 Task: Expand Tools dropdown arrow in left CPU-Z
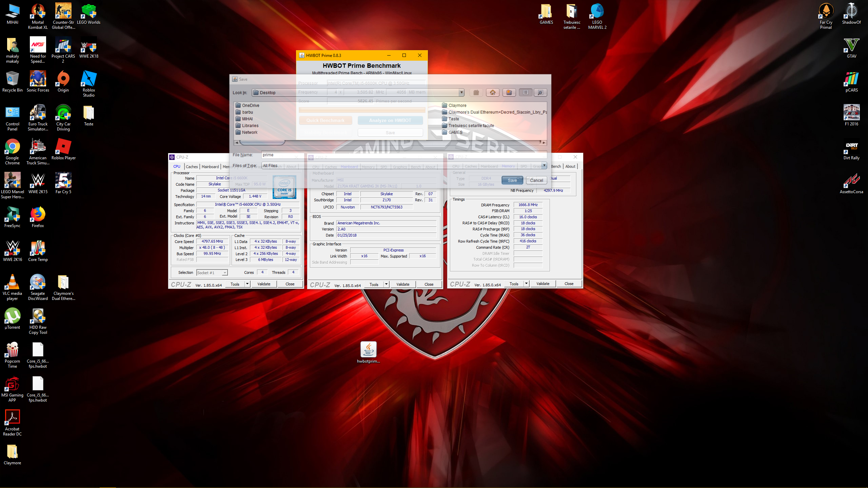[x=247, y=284]
